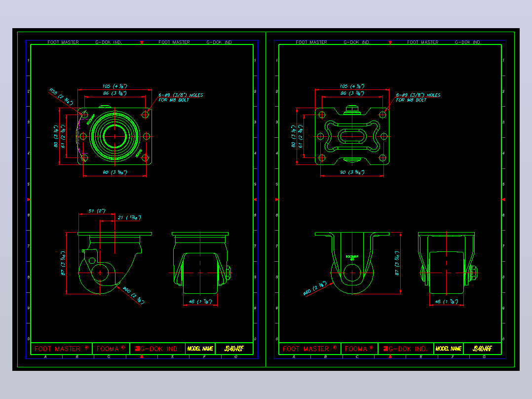Click the MODEL NAME label cell on JS-60-ASF sheet
This screenshot has height=399, width=532.
[x=200, y=349]
